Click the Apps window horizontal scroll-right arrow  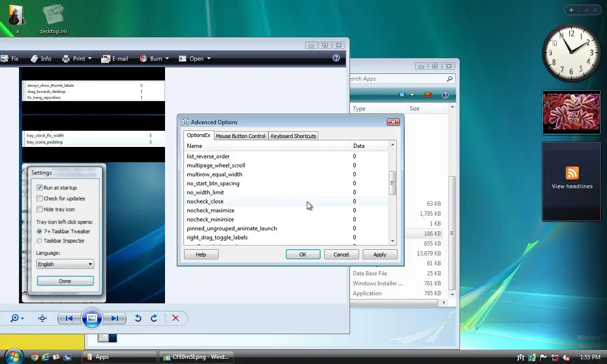tap(444, 302)
